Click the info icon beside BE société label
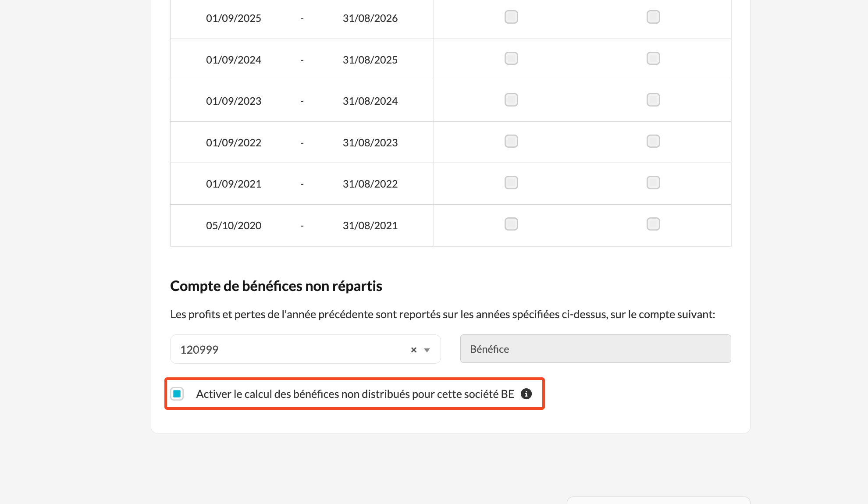This screenshot has height=504, width=868. [526, 394]
